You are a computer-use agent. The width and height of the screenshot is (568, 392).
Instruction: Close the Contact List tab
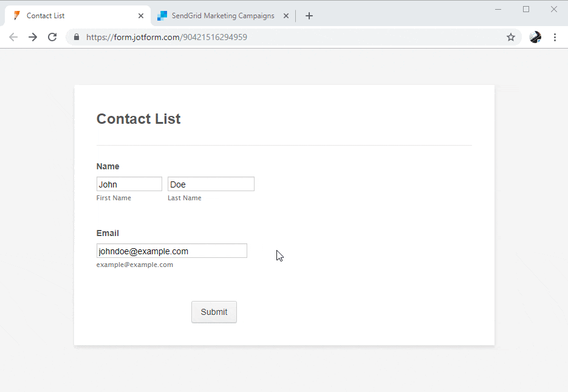pos(141,16)
